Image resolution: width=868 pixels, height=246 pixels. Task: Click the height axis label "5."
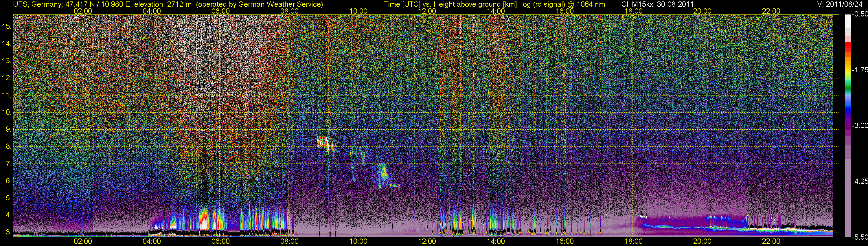(x=8, y=198)
